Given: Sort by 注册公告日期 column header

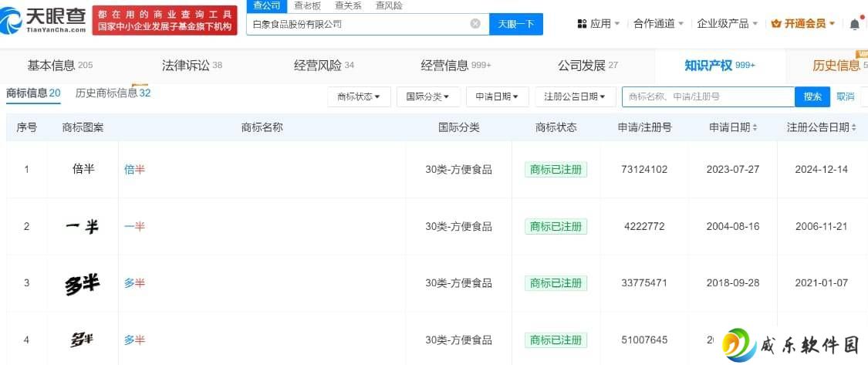Looking at the screenshot, I should [822, 127].
